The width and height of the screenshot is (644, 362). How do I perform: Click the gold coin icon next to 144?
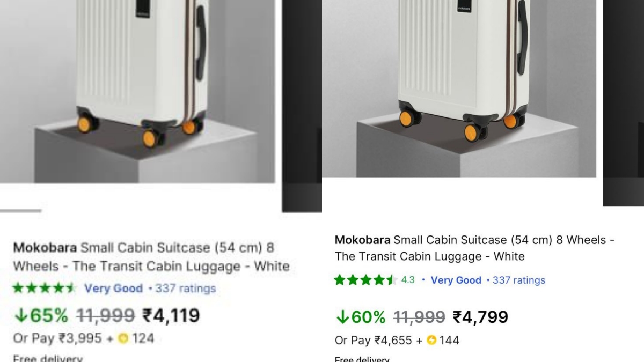coord(431,341)
